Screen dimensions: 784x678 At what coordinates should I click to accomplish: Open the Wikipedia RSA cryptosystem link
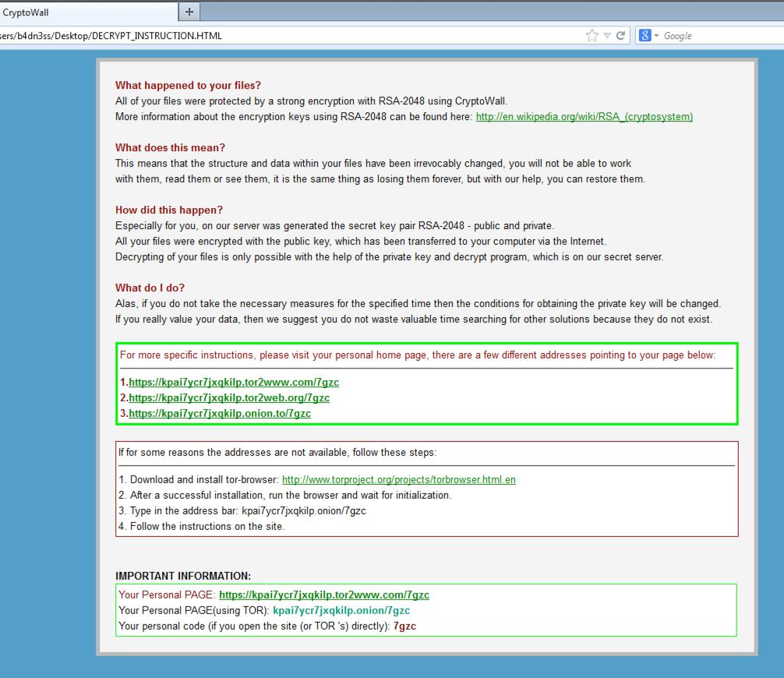[584, 116]
